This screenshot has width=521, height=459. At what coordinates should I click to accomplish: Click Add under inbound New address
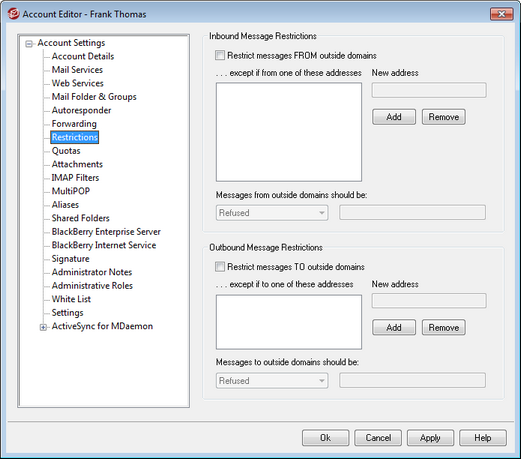[394, 117]
